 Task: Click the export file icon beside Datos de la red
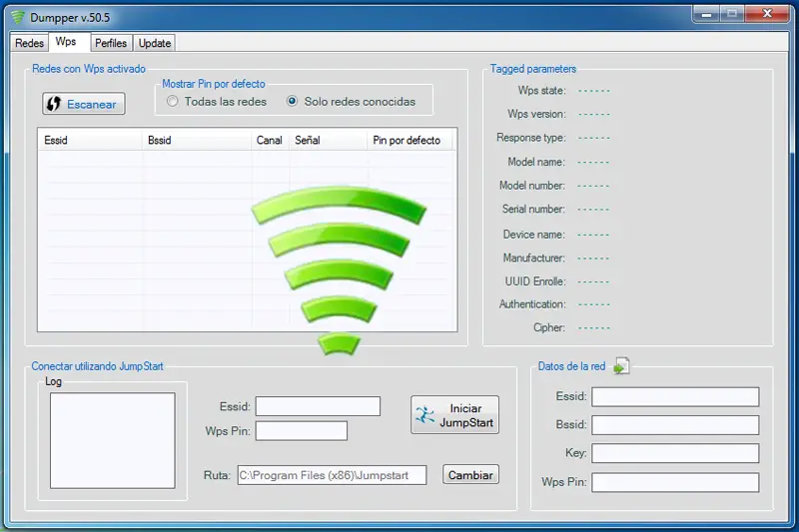click(x=621, y=365)
